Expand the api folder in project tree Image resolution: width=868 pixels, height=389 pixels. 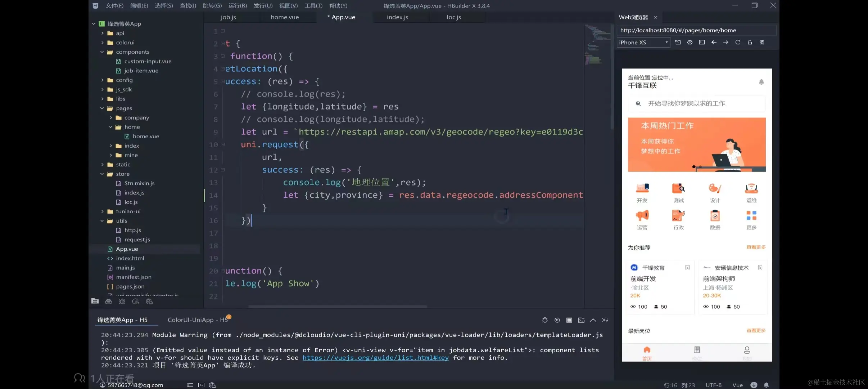click(103, 33)
